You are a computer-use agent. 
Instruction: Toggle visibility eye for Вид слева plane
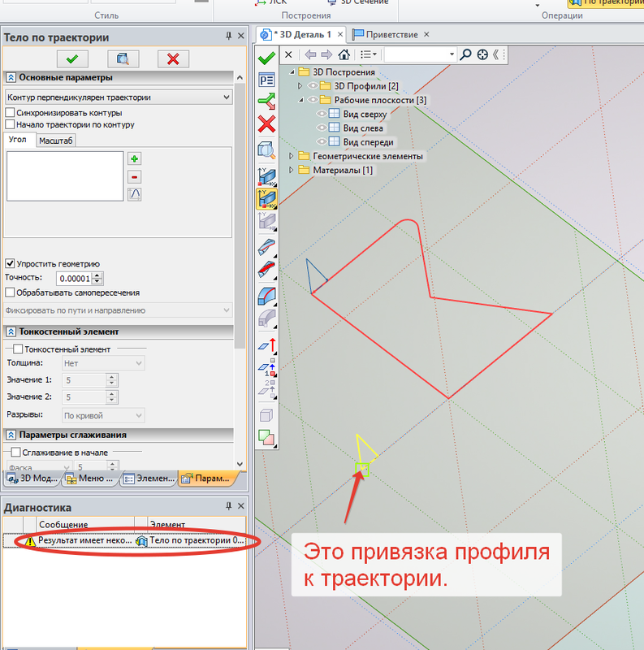[322, 128]
